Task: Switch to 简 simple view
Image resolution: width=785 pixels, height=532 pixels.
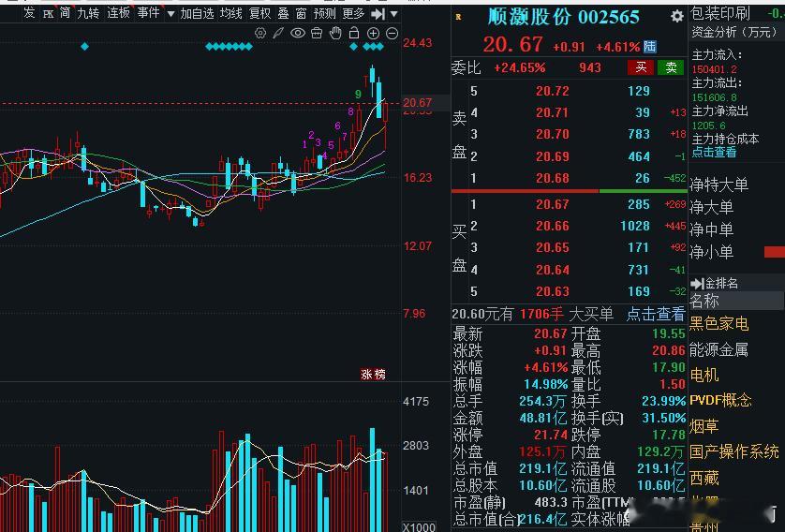Action: pyautogui.click(x=65, y=13)
